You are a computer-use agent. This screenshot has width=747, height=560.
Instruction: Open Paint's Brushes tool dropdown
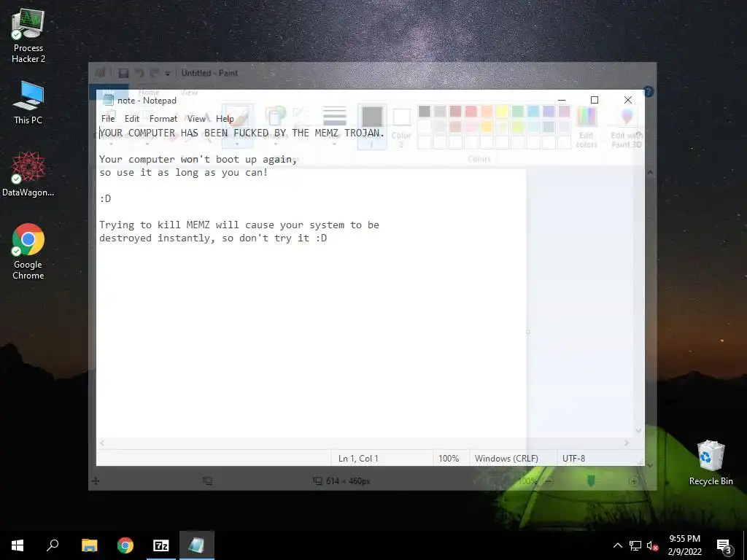[237, 125]
